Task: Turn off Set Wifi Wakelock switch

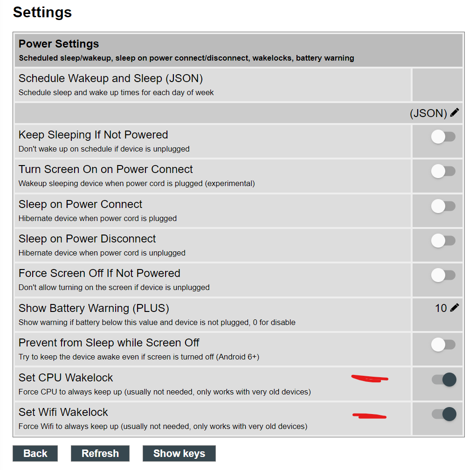Action: point(444,414)
